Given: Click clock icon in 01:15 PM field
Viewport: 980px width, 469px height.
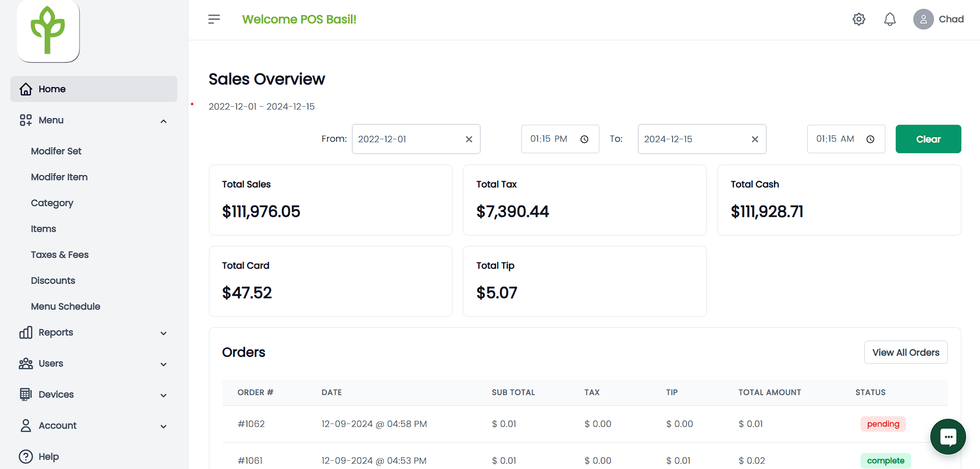Looking at the screenshot, I should coord(584,139).
